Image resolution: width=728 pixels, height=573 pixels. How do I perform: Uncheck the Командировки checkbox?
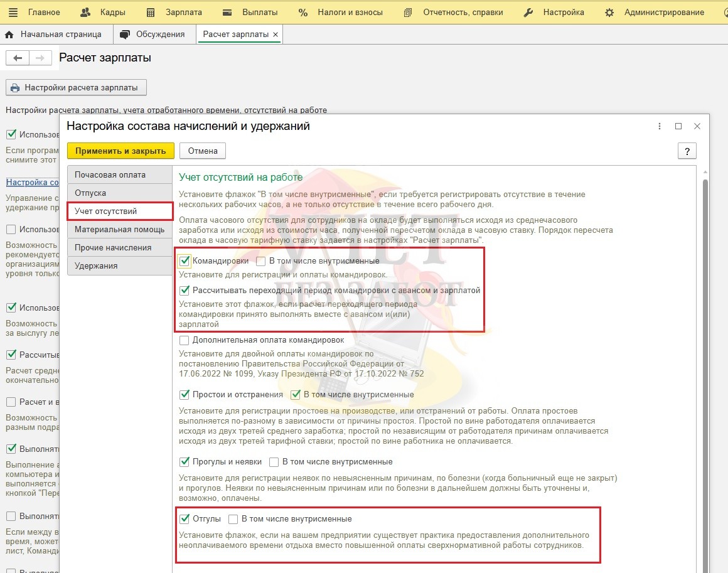185,261
